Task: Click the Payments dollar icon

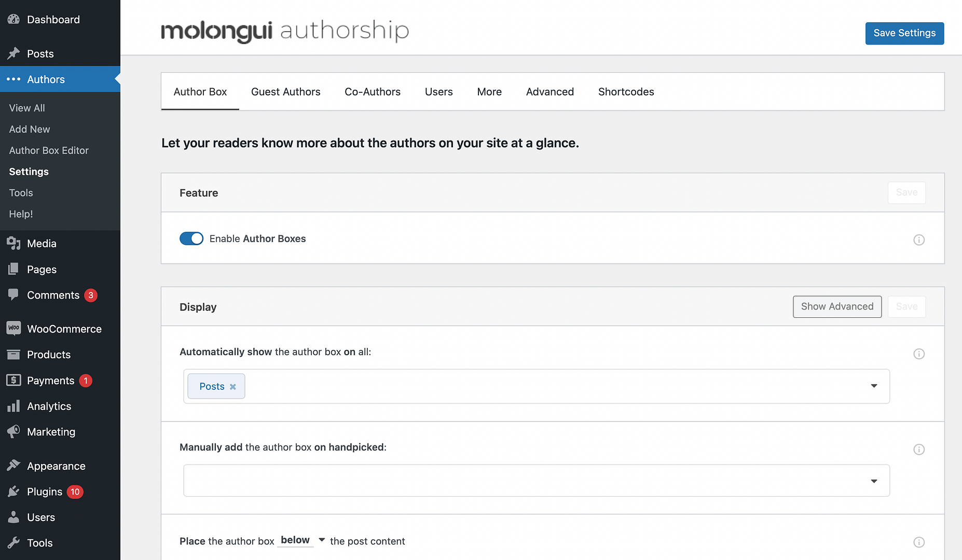Action: 13,380
